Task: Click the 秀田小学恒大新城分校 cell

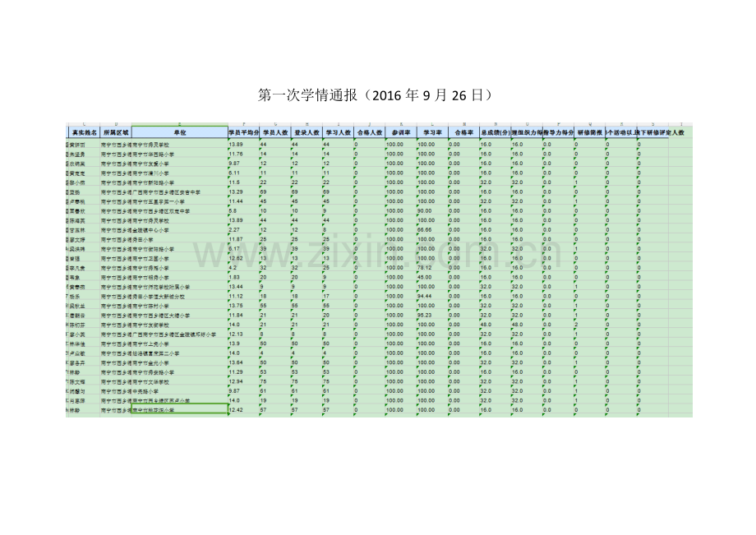Action: point(180,297)
